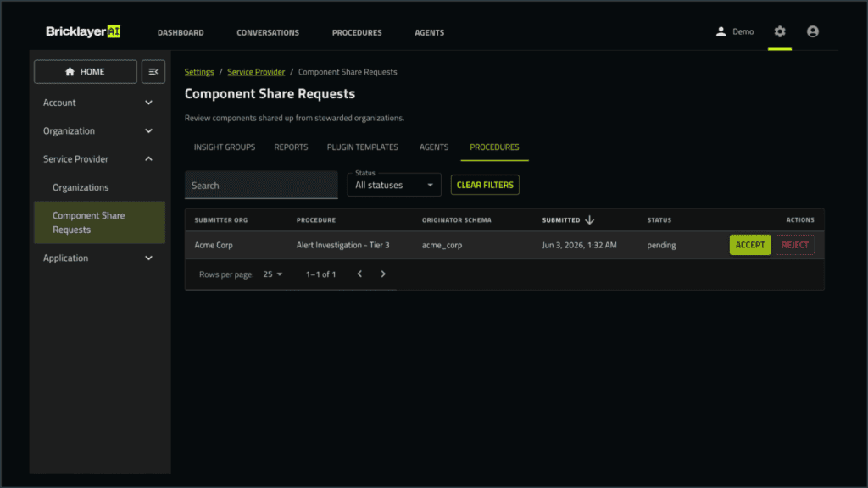Screen dimensions: 868x488
Task: Click the sort arrow beside Submitted
Action: (x=590, y=219)
